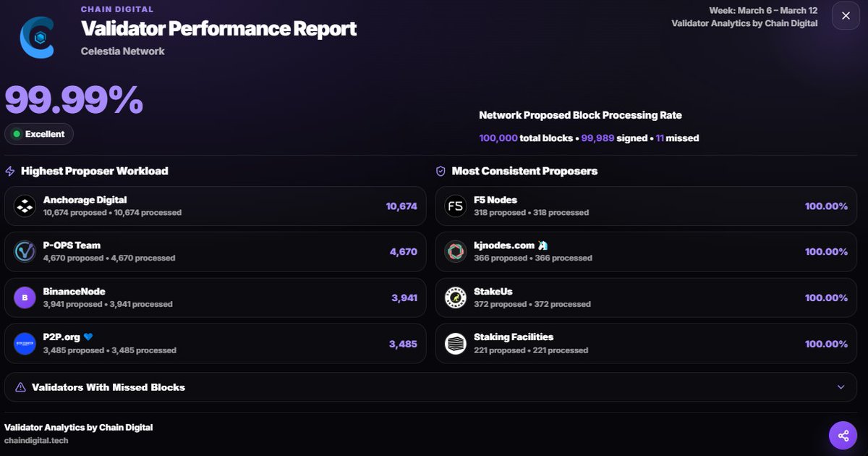Click the green dot in the Excellent badge
868x456 pixels.
[17, 134]
